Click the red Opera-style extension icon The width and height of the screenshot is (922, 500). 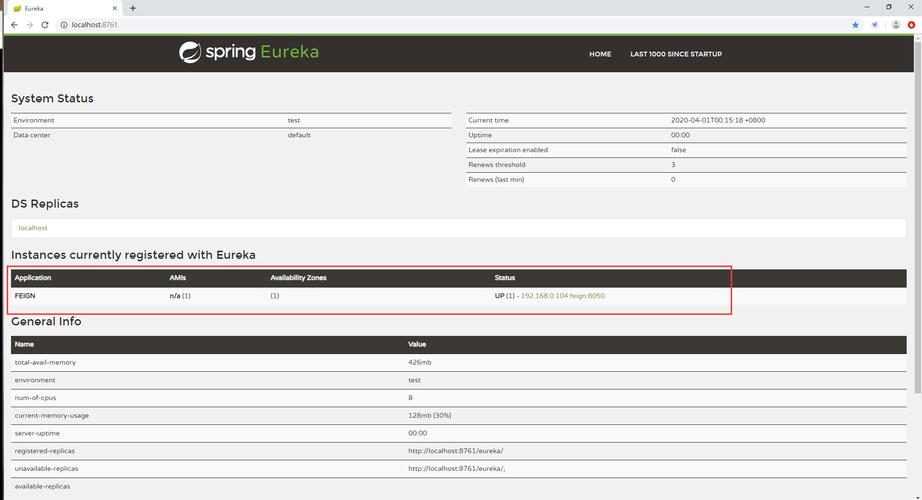(911, 25)
